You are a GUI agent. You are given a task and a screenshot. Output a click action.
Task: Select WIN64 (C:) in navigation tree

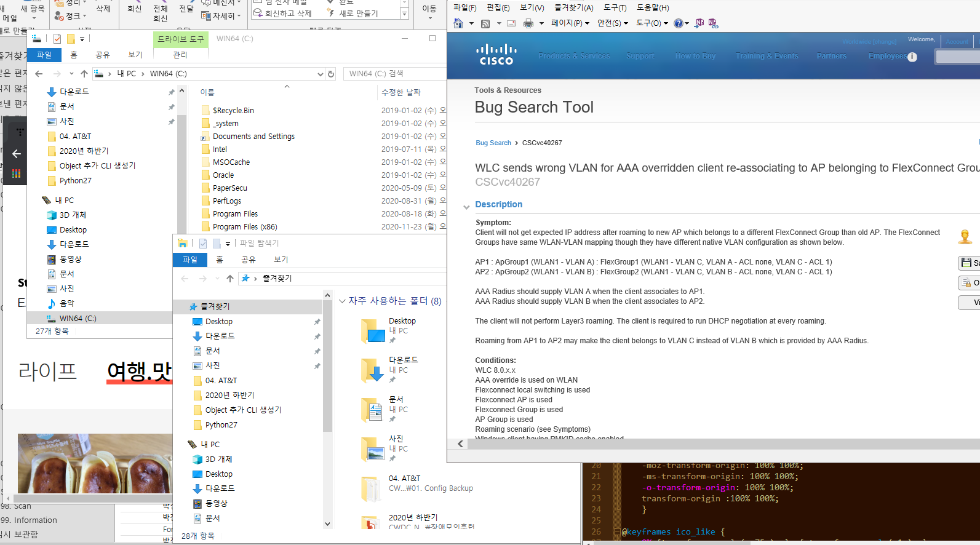tap(78, 319)
